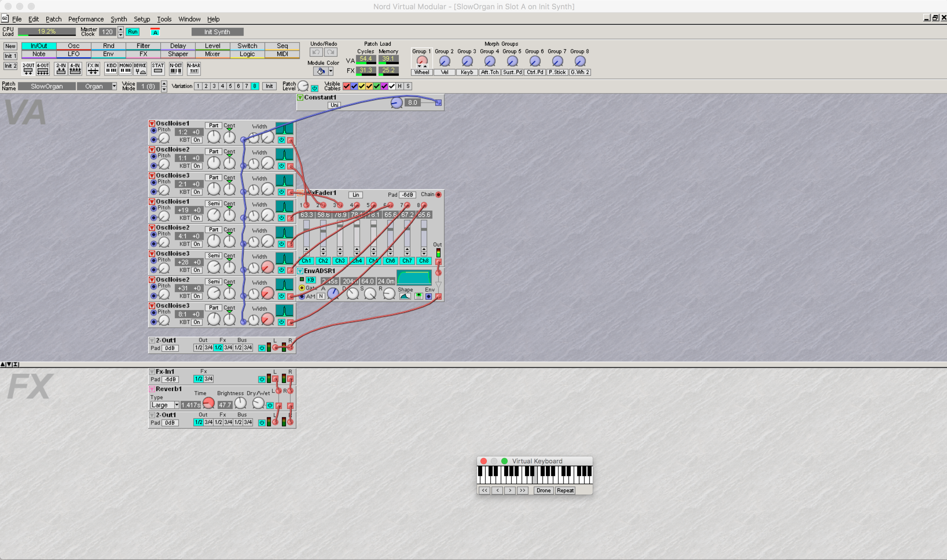Add the DEVICE module
This screenshot has width=947, height=560.
coord(140,69)
